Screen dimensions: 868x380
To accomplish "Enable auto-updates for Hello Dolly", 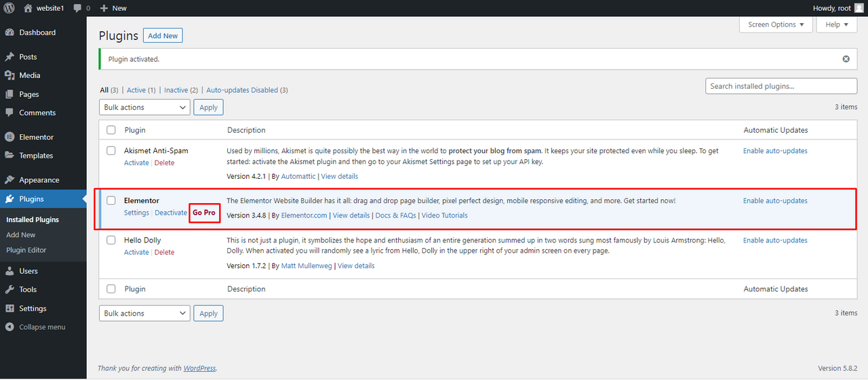I will point(775,240).
